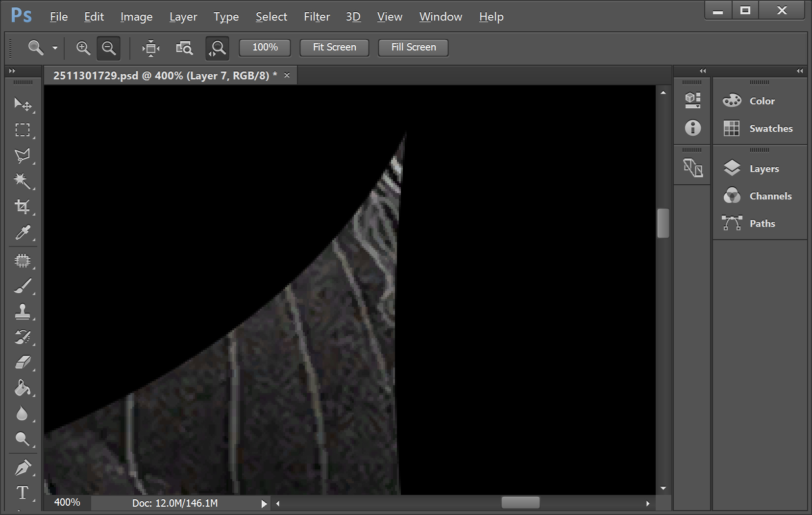Open the Zoom tool preset dropdown

[55, 48]
